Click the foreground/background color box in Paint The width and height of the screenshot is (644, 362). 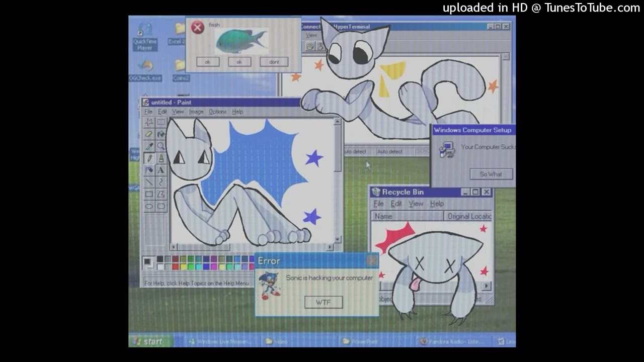click(x=148, y=262)
